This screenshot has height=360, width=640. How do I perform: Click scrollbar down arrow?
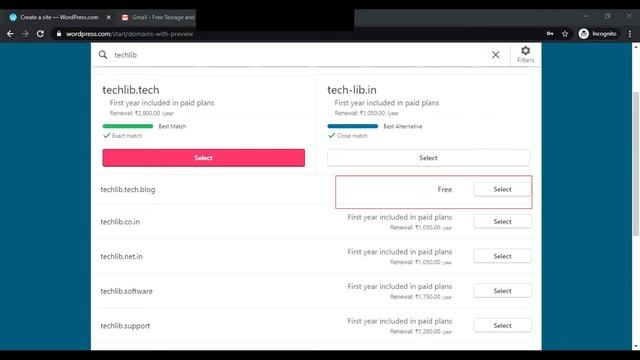[636, 346]
